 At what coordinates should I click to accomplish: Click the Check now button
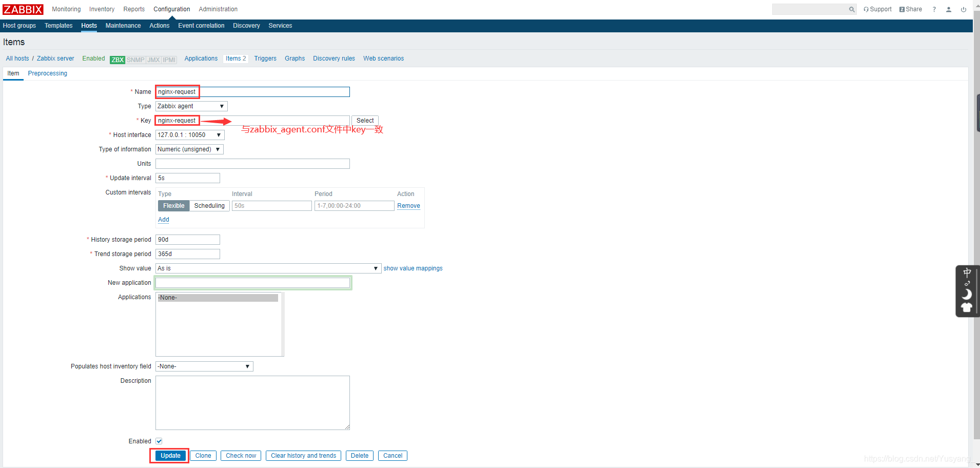[241, 456]
